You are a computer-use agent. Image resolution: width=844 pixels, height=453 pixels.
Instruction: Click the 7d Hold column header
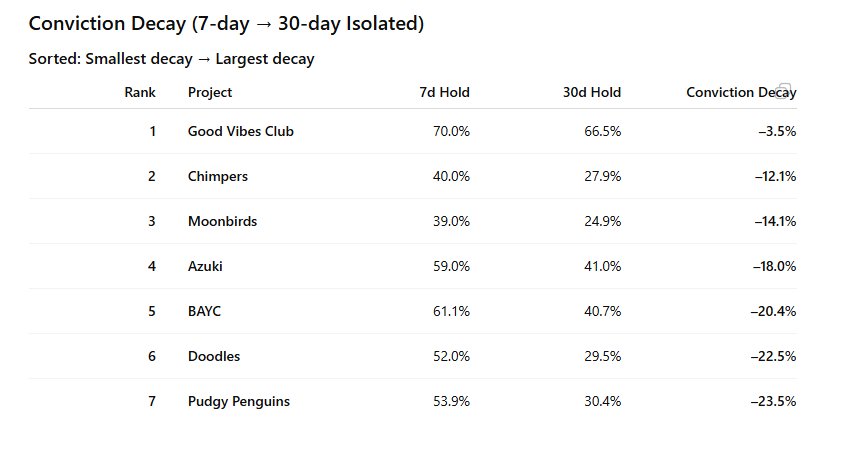(444, 93)
